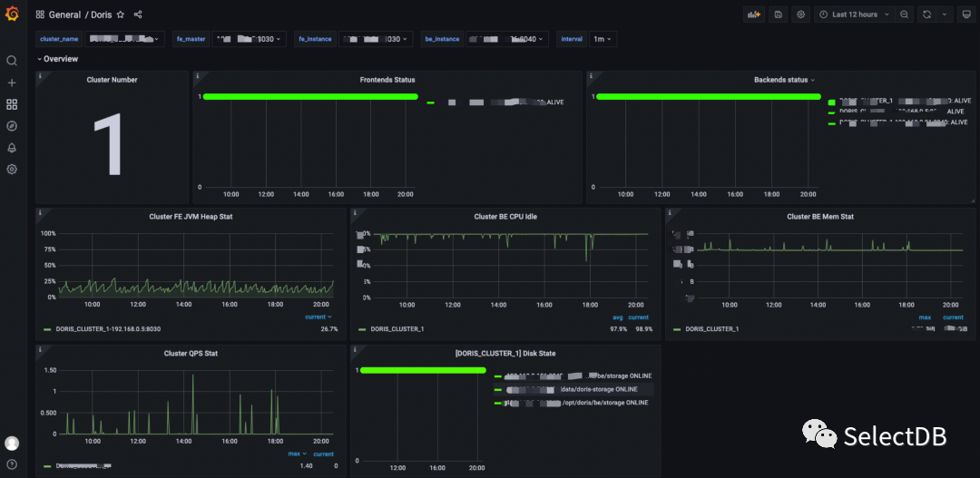
Task: Click the [DORIS_CLUSTER_1] Disk State title
Action: (505, 354)
